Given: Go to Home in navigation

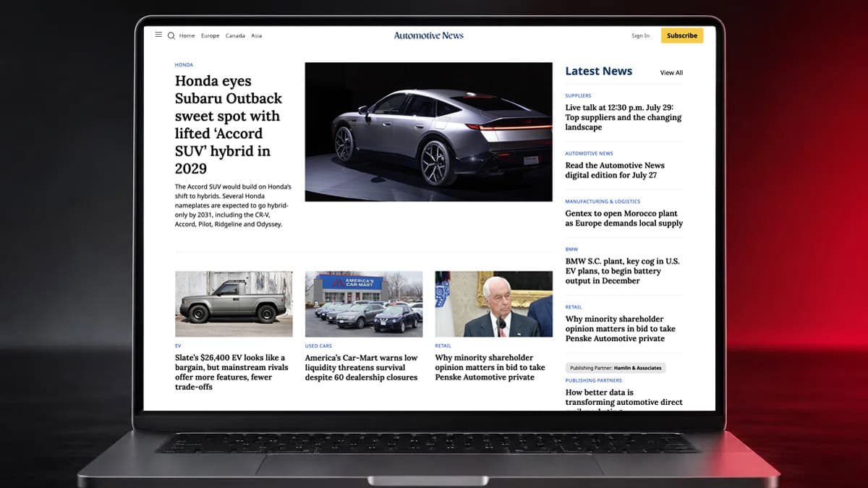Looking at the screenshot, I should click(x=187, y=35).
